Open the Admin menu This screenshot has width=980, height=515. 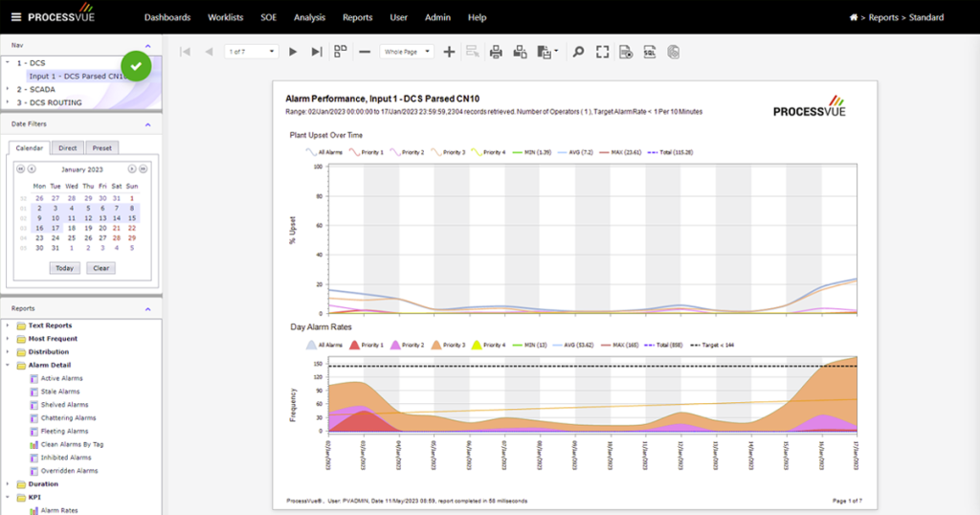pos(437,17)
